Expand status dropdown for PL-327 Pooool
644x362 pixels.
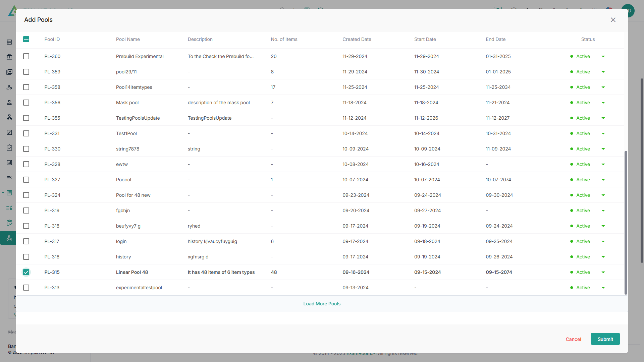603,180
